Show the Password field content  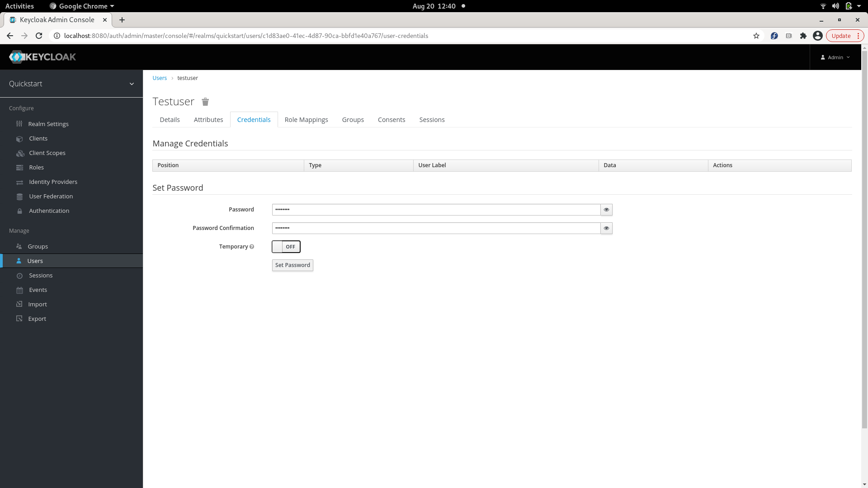coord(606,209)
